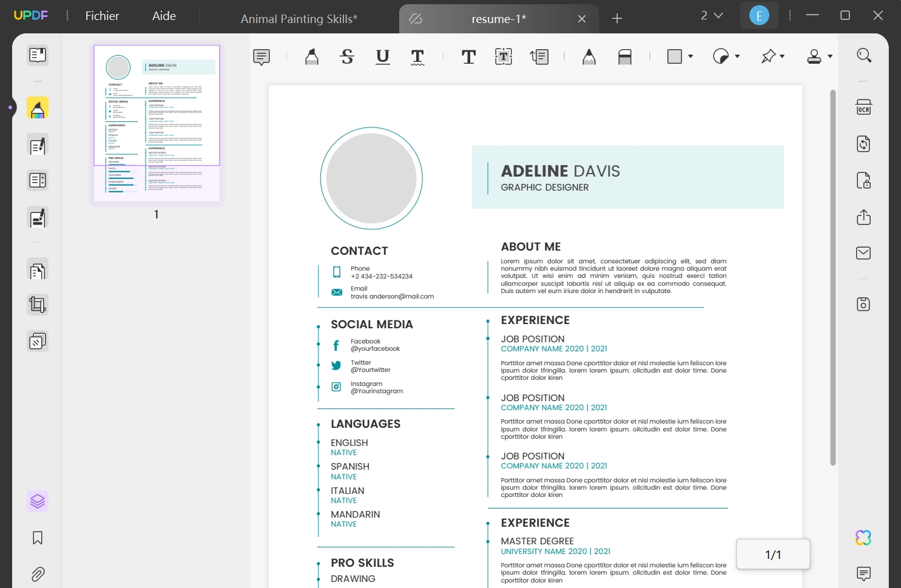Select the Underline tool
The image size is (901, 588).
(x=383, y=57)
